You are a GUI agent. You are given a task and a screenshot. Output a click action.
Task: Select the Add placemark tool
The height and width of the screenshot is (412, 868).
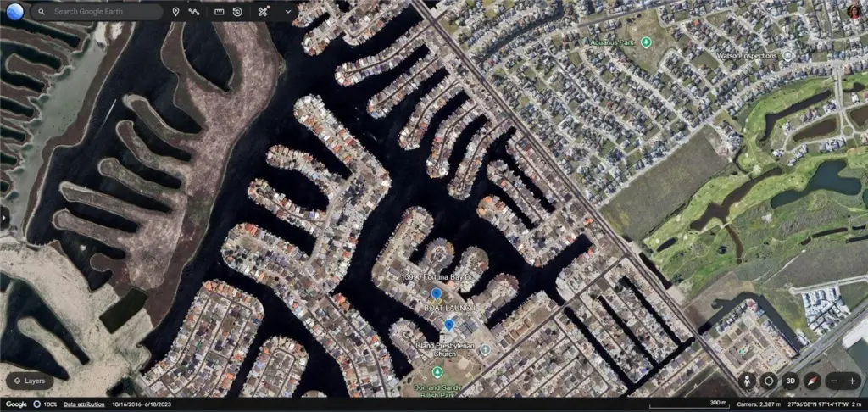click(x=175, y=12)
